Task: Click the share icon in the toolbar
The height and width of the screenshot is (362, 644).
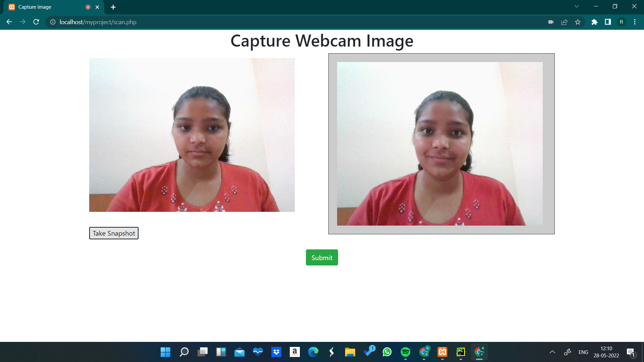Action: click(x=565, y=22)
